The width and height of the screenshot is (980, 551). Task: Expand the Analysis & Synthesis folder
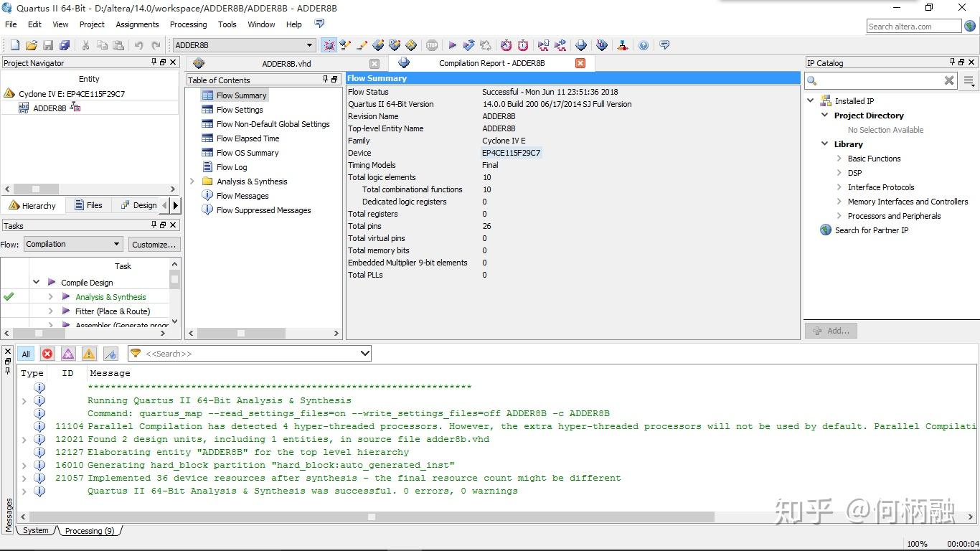click(192, 182)
